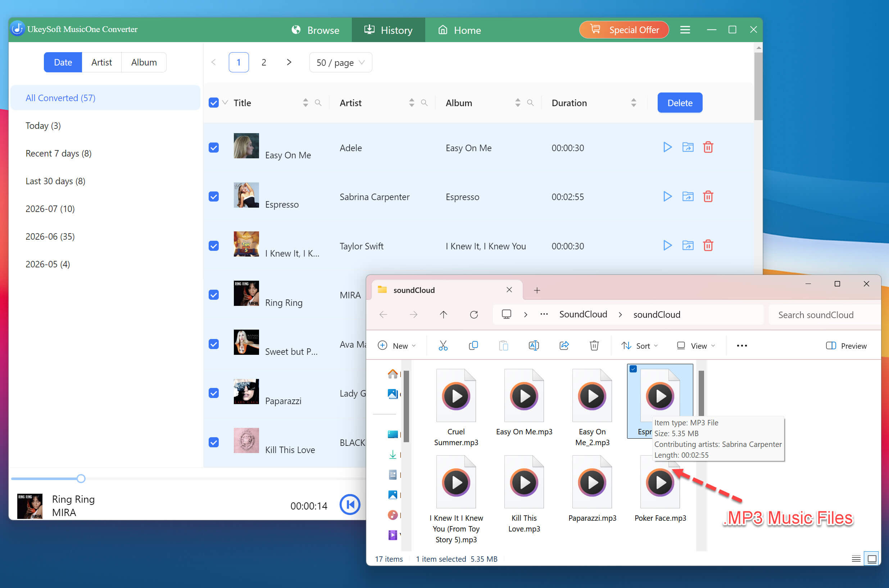This screenshot has width=889, height=588.
Task: Uncheck the Espresso row checkbox
Action: [x=214, y=197]
